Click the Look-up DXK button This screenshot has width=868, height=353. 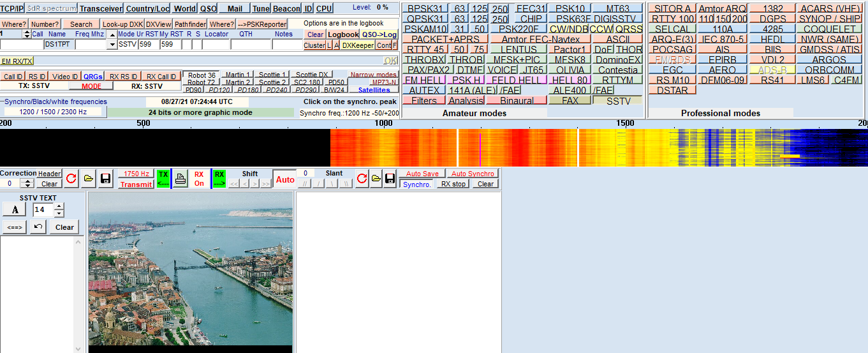click(x=122, y=24)
